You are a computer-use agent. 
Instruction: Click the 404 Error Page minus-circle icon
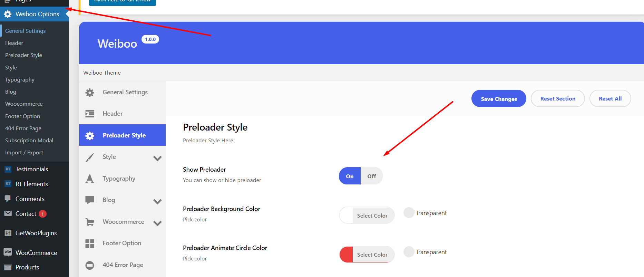point(90,265)
